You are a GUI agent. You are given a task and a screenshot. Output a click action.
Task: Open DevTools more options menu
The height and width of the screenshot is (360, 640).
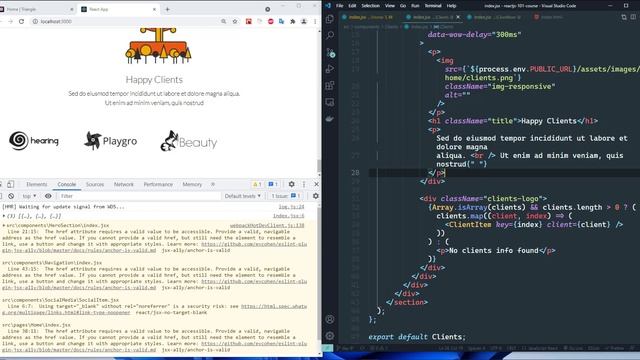tap(304, 184)
